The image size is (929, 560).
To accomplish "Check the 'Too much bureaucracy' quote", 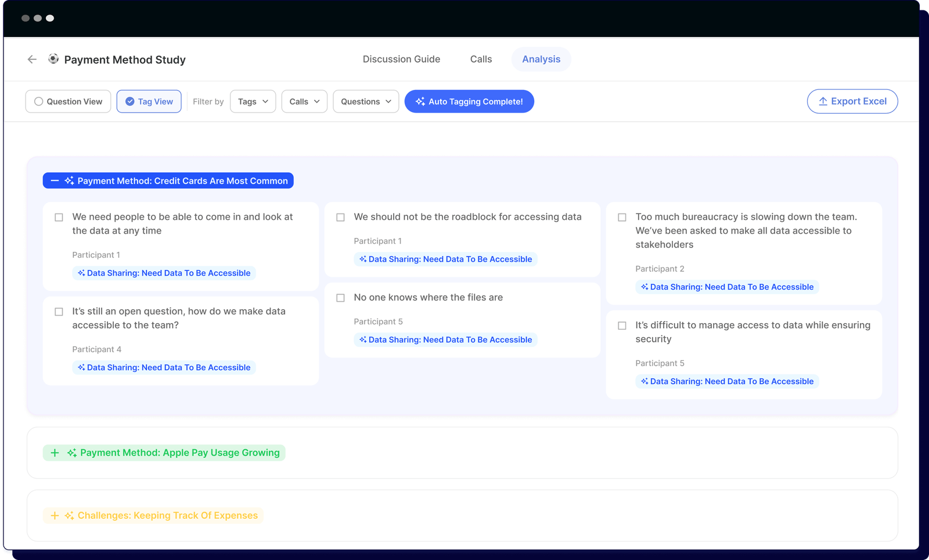I will pos(622,218).
